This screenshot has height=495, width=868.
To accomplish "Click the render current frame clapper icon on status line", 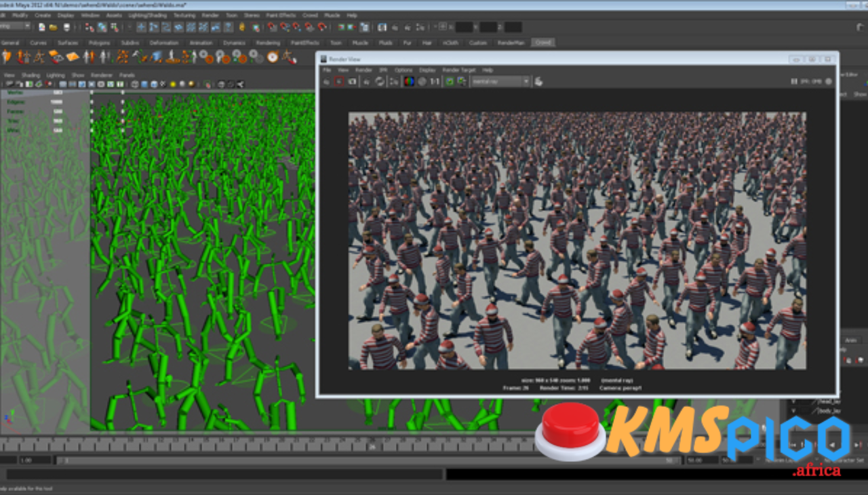I will pyautogui.click(x=394, y=27).
